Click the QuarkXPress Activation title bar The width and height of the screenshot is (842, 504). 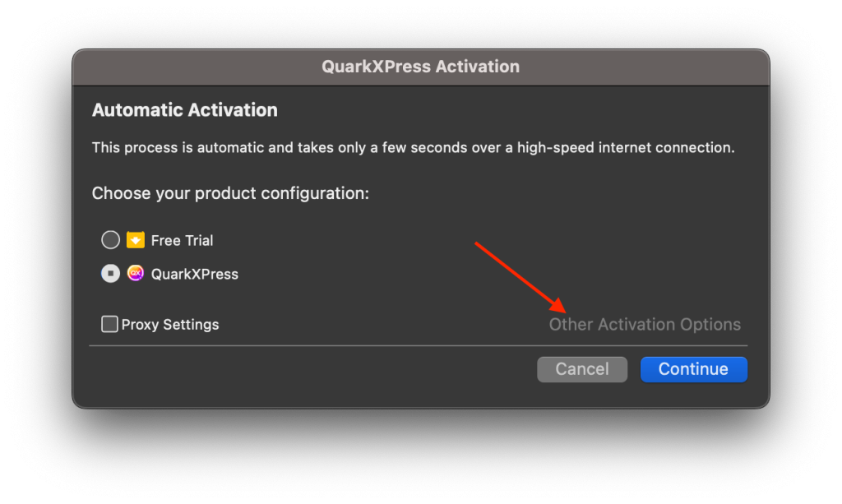[x=421, y=67]
